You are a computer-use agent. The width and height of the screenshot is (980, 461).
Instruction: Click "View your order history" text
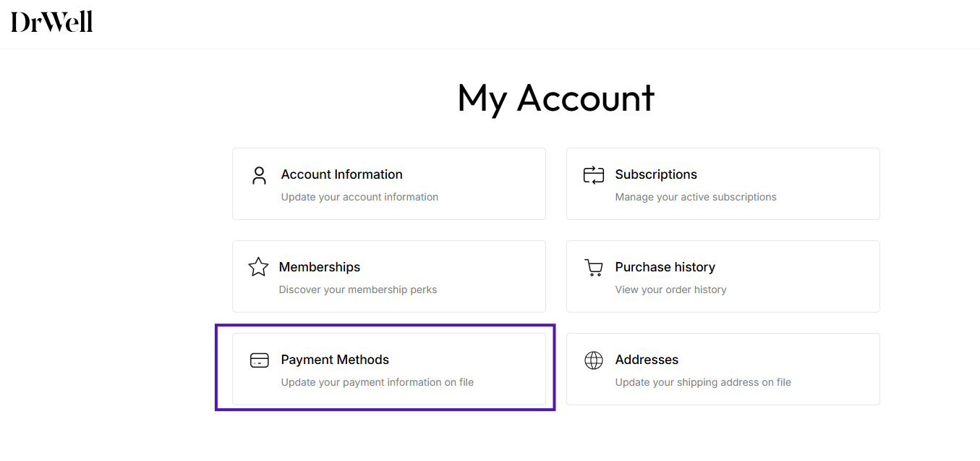click(670, 289)
